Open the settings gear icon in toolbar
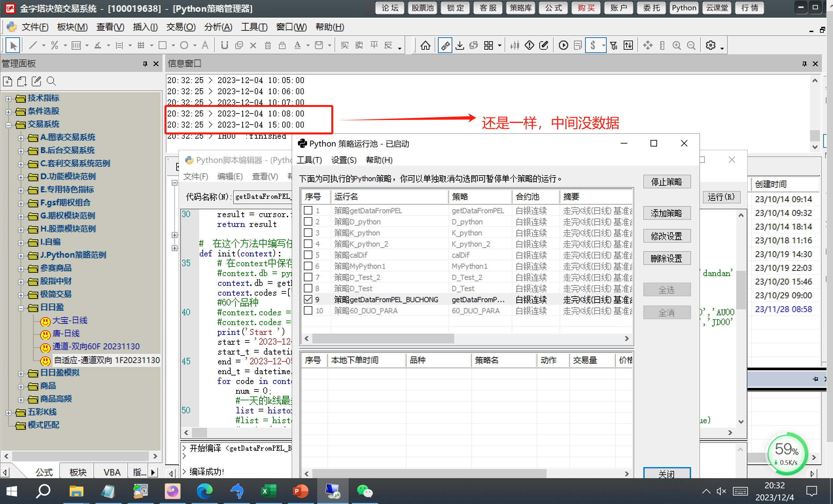This screenshot has height=504, width=833. [711, 45]
